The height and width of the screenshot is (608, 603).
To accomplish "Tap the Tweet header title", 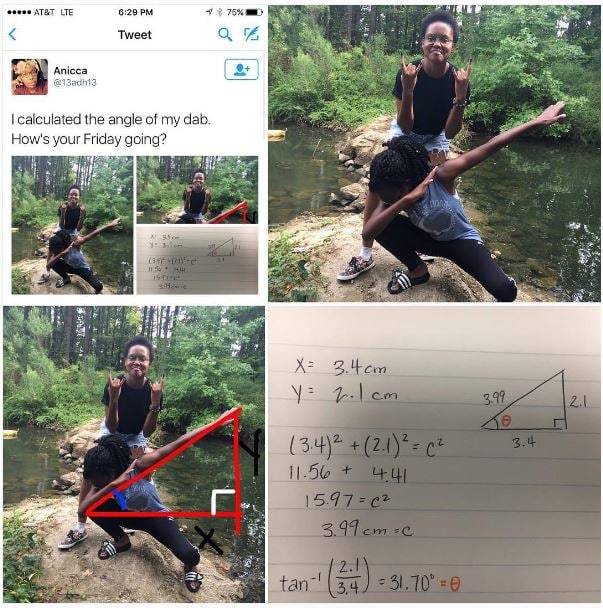I will pyautogui.click(x=135, y=35).
